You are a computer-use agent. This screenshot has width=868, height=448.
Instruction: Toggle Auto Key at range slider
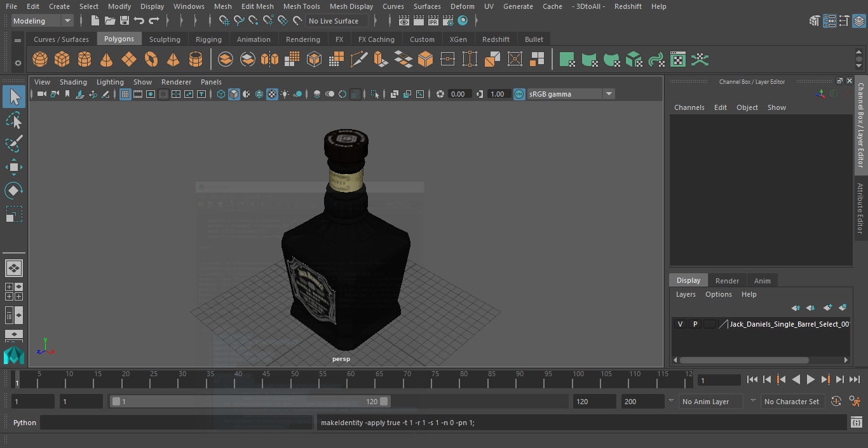point(836,402)
